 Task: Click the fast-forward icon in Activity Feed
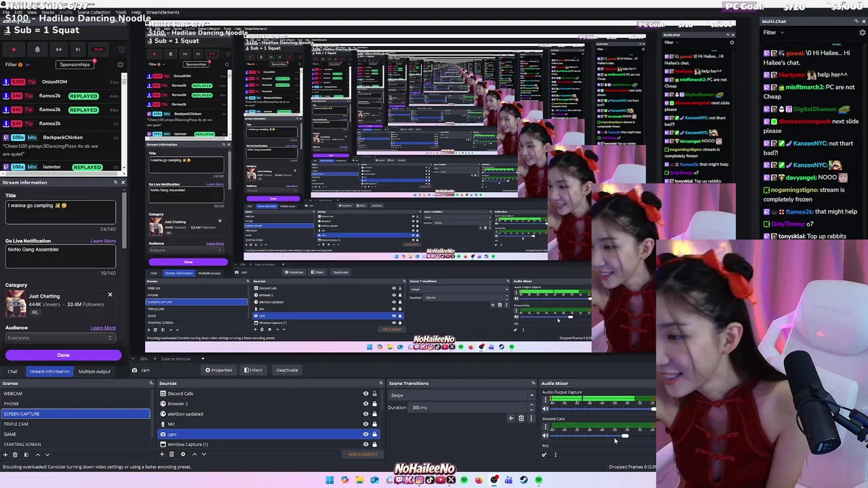(x=58, y=49)
